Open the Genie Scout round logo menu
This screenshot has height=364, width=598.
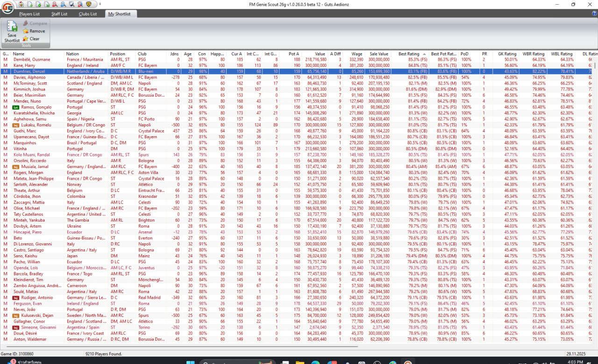[x=7, y=9]
